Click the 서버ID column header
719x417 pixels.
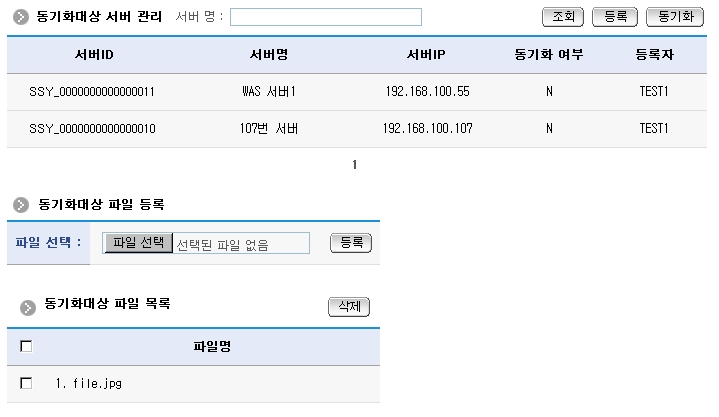(x=93, y=54)
